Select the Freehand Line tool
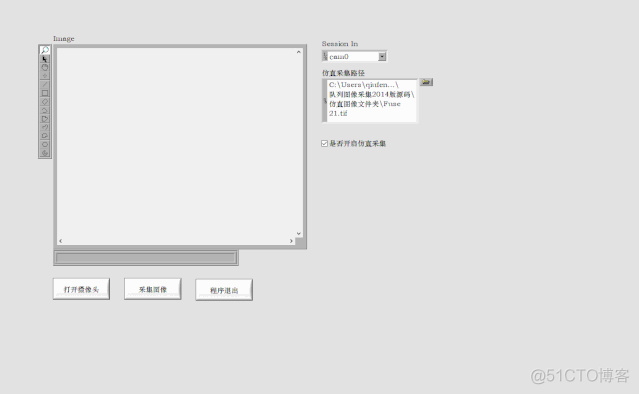The height and width of the screenshot is (394, 639). [x=45, y=127]
